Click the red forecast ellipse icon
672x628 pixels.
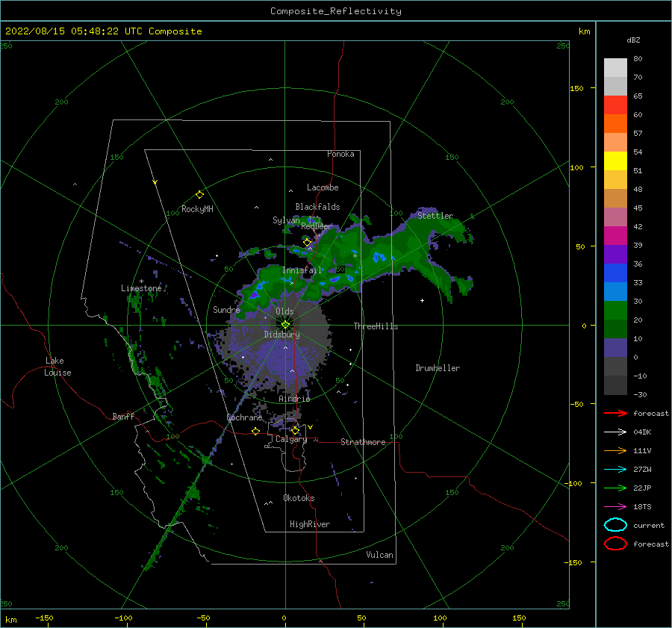point(615,544)
